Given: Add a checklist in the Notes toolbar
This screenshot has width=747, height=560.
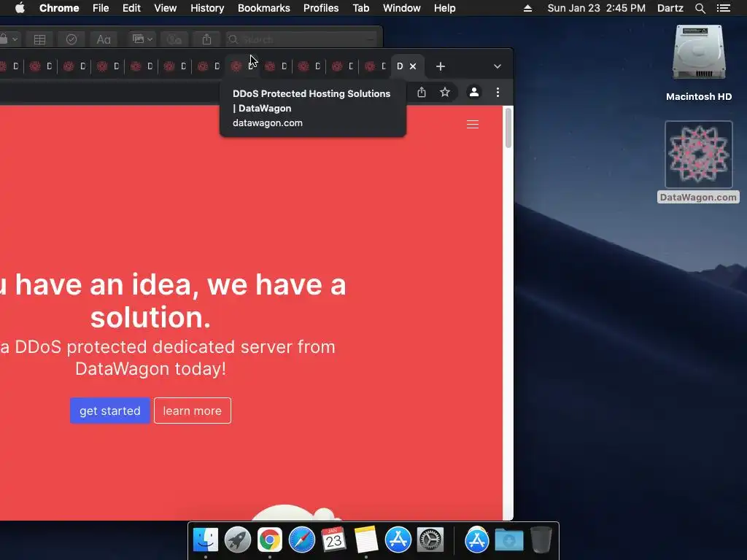Looking at the screenshot, I should 71,39.
